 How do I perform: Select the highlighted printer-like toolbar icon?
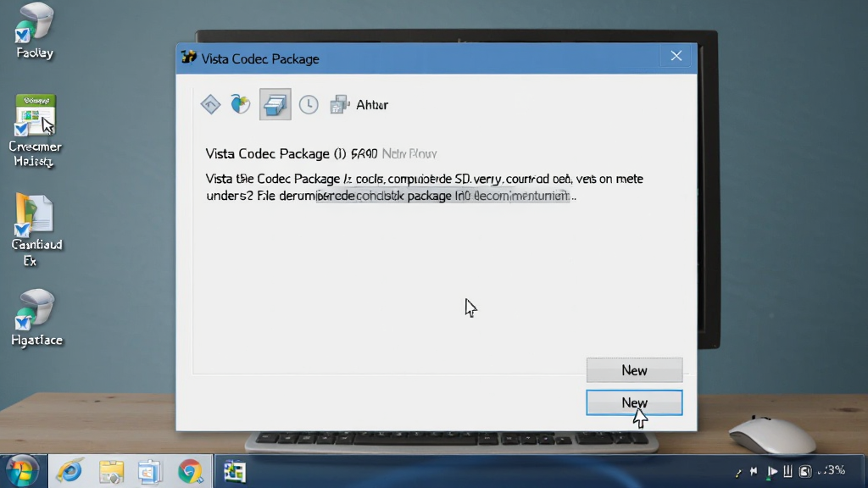coord(275,104)
